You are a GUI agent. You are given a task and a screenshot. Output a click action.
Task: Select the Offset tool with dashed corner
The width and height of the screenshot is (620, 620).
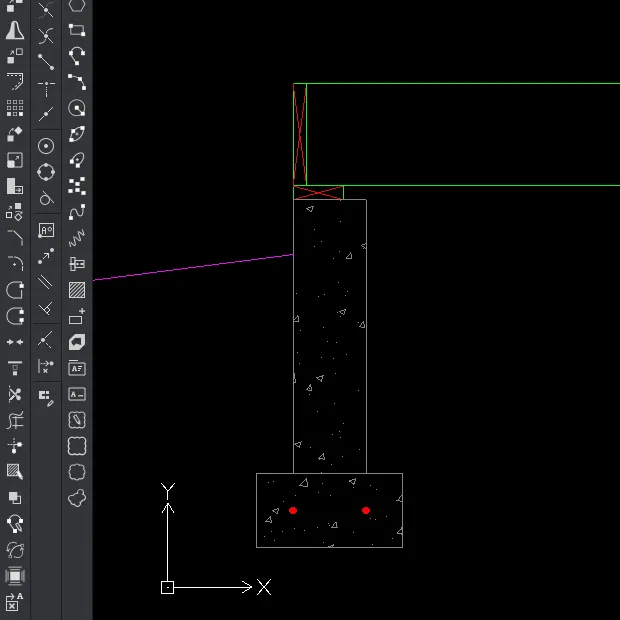coord(15,81)
